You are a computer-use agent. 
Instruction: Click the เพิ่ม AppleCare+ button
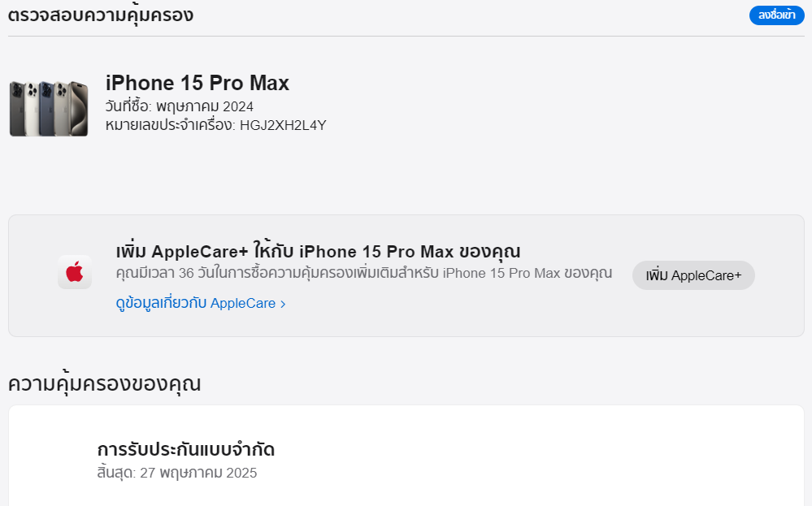pyautogui.click(x=693, y=275)
